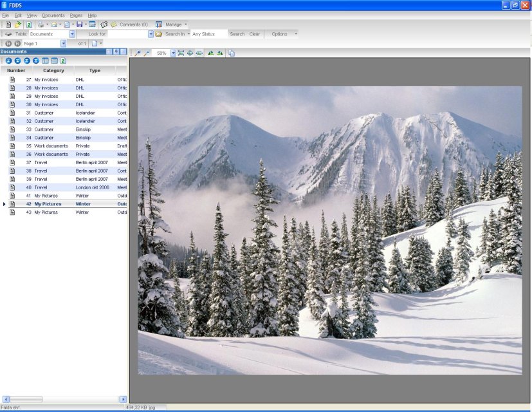
Task: Click the first blue arrow in Documents panel
Action: [x=8, y=61]
